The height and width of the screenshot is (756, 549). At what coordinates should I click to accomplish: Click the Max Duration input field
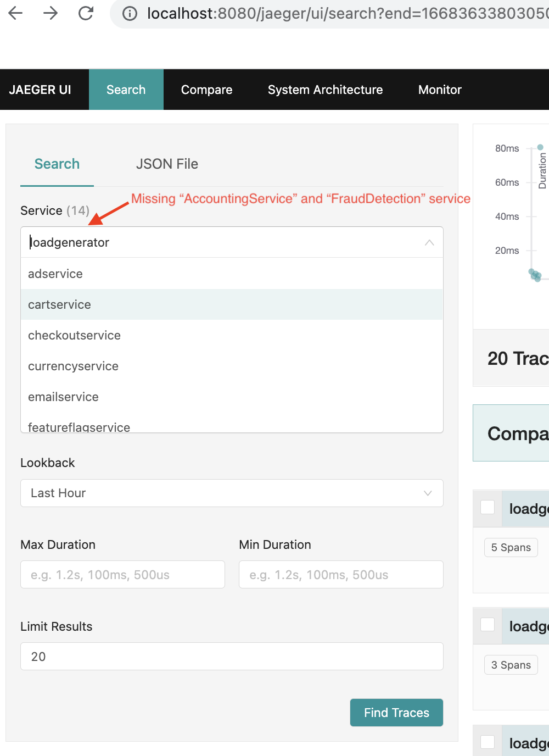122,574
